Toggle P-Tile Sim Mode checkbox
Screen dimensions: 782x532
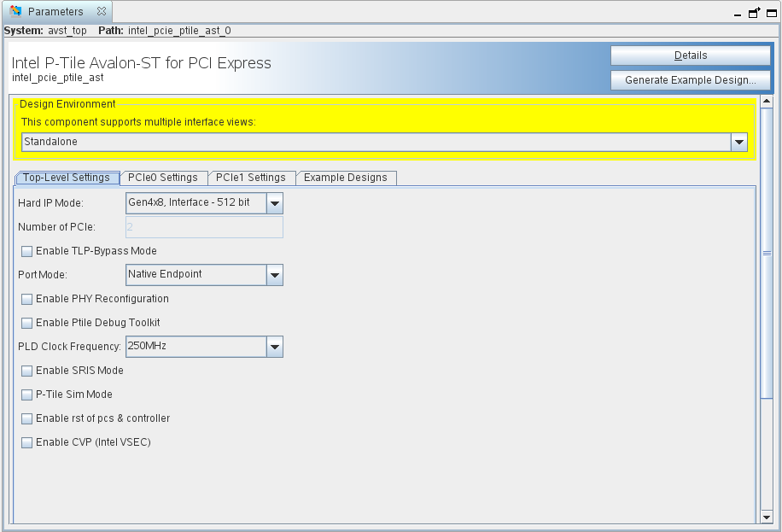(x=27, y=395)
